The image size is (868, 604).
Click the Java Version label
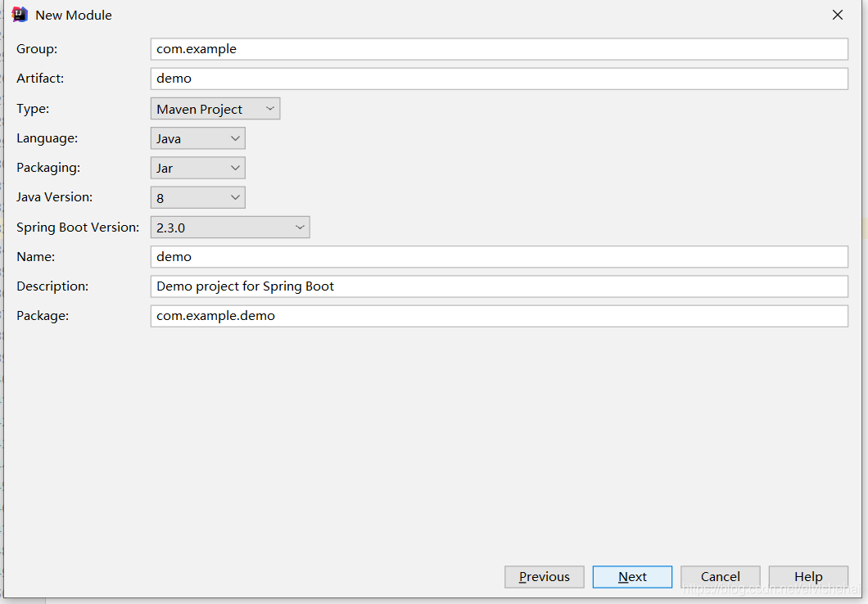coord(54,197)
